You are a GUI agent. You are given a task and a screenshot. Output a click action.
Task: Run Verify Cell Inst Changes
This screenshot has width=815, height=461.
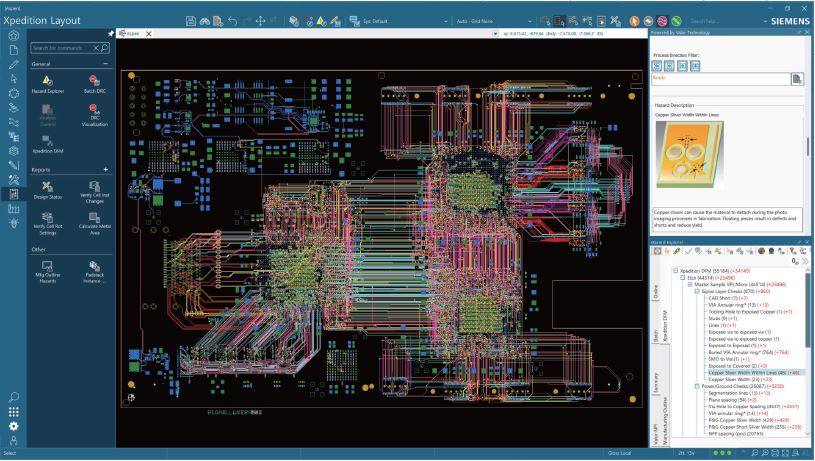coord(94,192)
